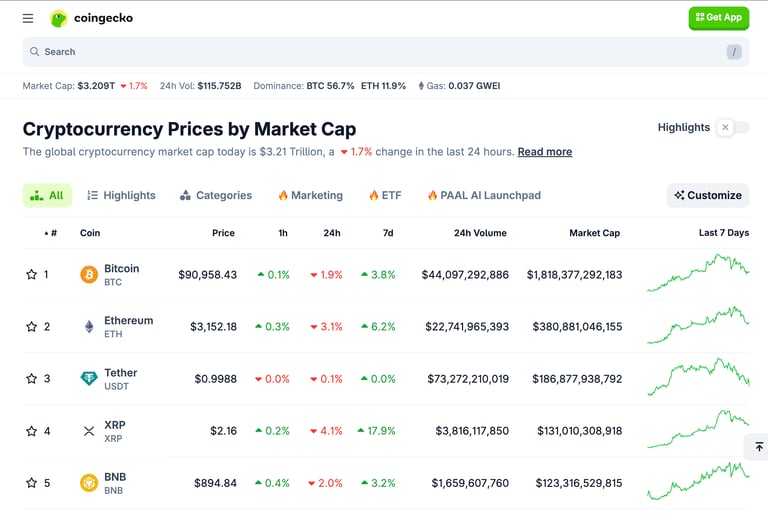
Task: Click the XRP coin icon
Action: [x=89, y=431]
